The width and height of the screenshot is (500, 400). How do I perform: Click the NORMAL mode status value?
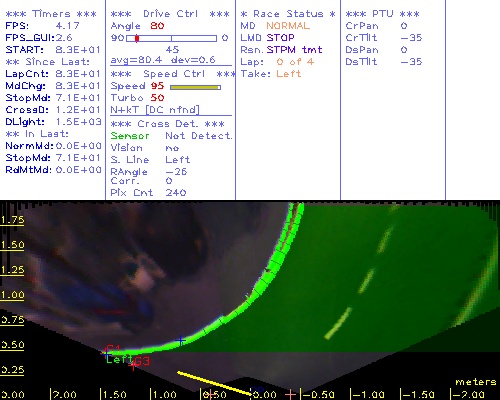pyautogui.click(x=288, y=26)
